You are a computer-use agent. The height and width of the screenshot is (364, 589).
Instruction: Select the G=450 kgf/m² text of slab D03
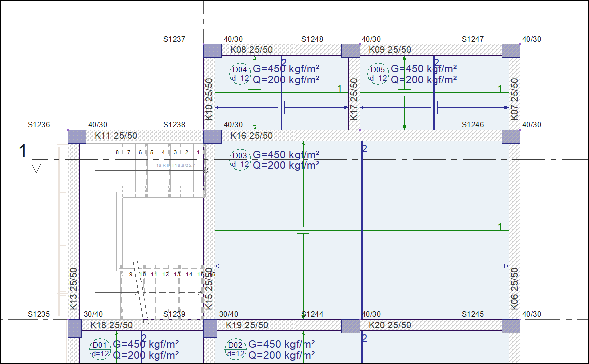click(x=286, y=154)
